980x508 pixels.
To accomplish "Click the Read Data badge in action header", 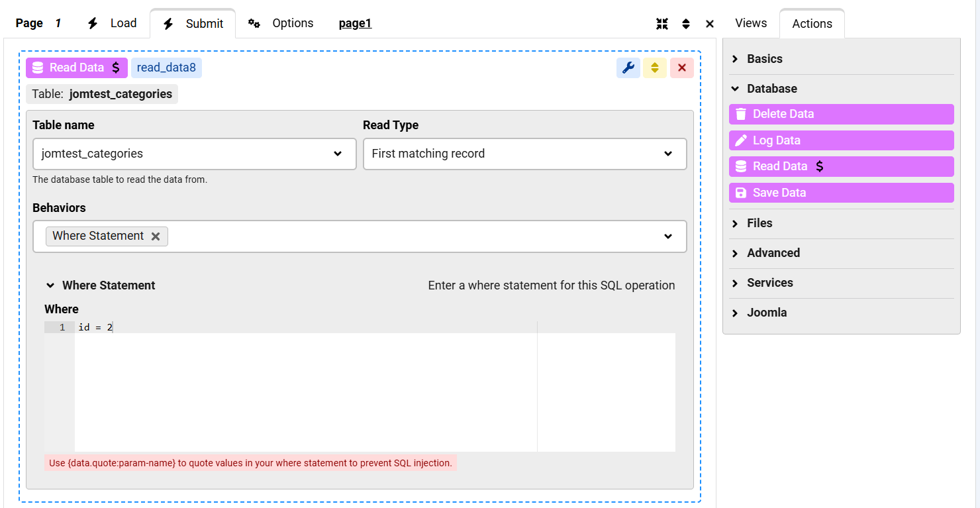I will tap(77, 68).
